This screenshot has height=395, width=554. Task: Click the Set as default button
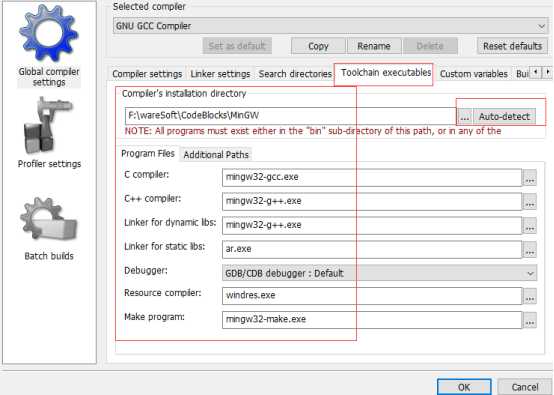(237, 46)
